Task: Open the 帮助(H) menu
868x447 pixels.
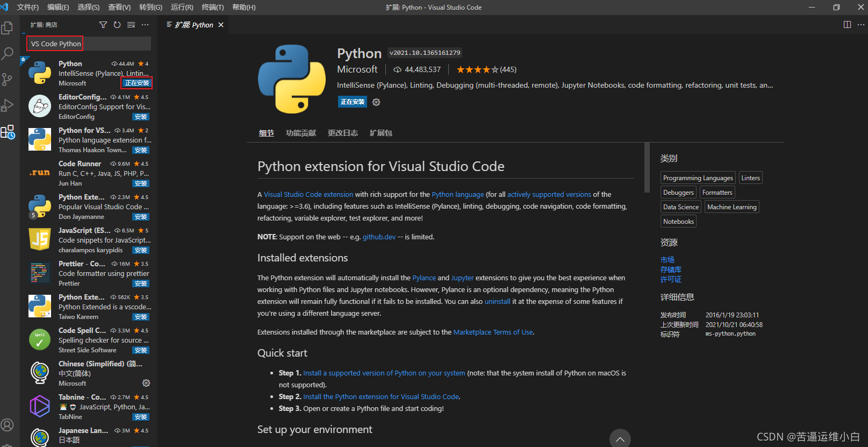Action: point(244,7)
